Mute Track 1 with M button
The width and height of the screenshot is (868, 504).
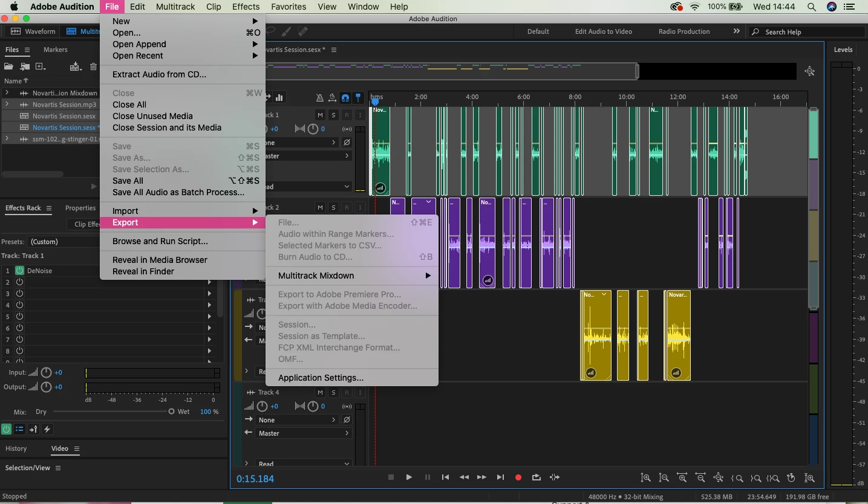321,115
